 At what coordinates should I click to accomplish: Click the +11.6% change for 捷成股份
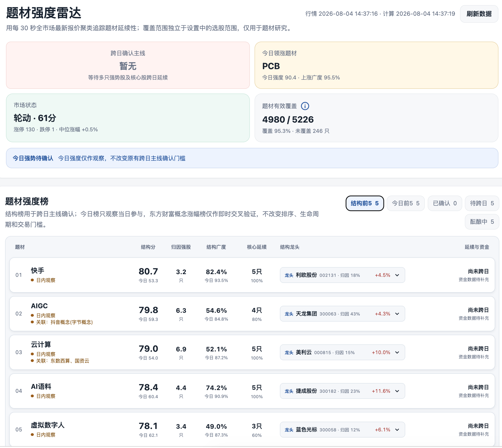pos(381,391)
